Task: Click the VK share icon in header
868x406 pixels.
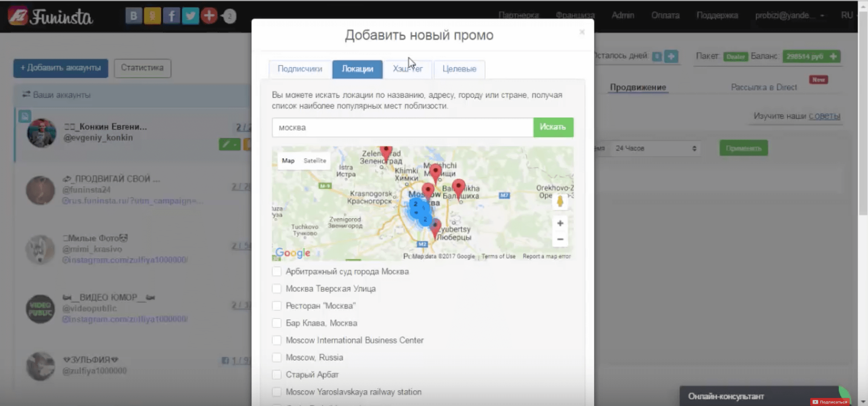Action: click(133, 16)
